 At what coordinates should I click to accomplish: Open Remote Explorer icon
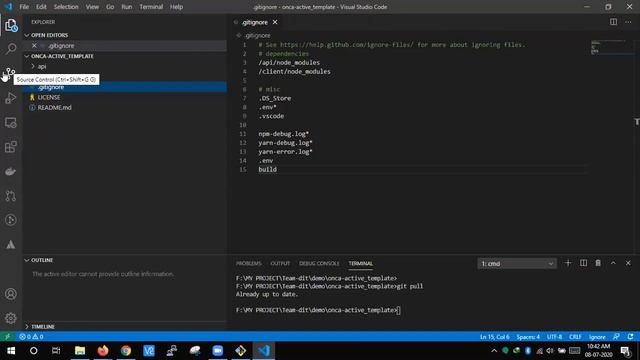11,122
